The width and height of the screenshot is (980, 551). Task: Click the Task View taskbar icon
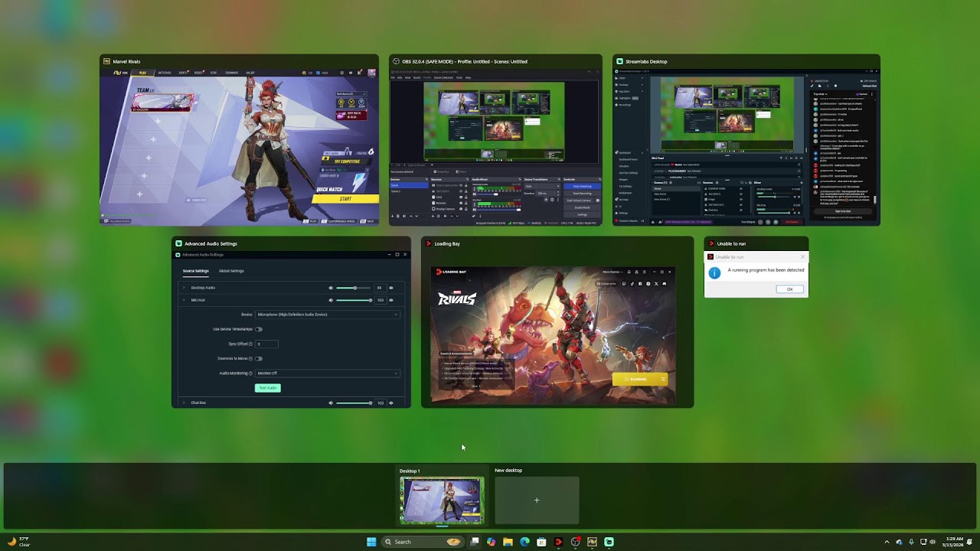tap(475, 542)
